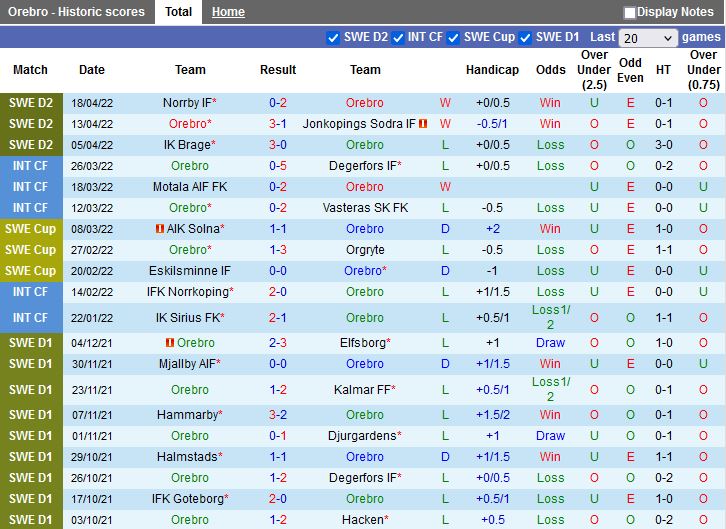The image size is (726, 529).
Task: Click the date 13/04/22
Action: tap(92, 124)
